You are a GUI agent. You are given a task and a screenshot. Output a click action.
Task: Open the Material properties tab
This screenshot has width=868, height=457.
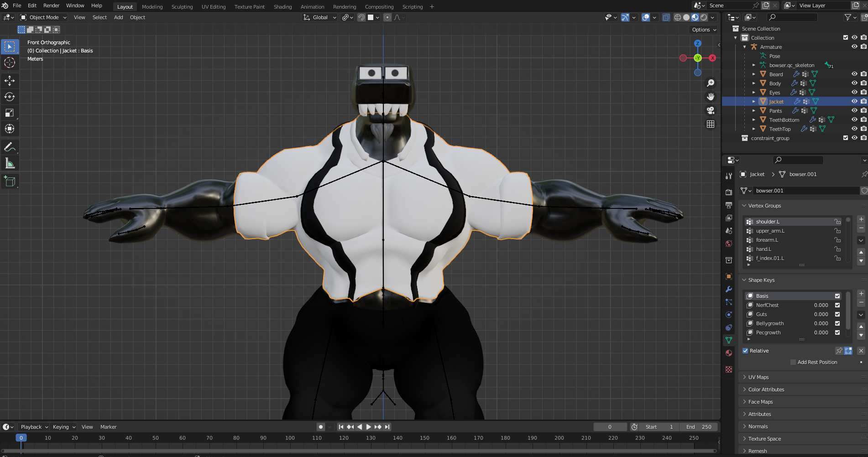729,353
